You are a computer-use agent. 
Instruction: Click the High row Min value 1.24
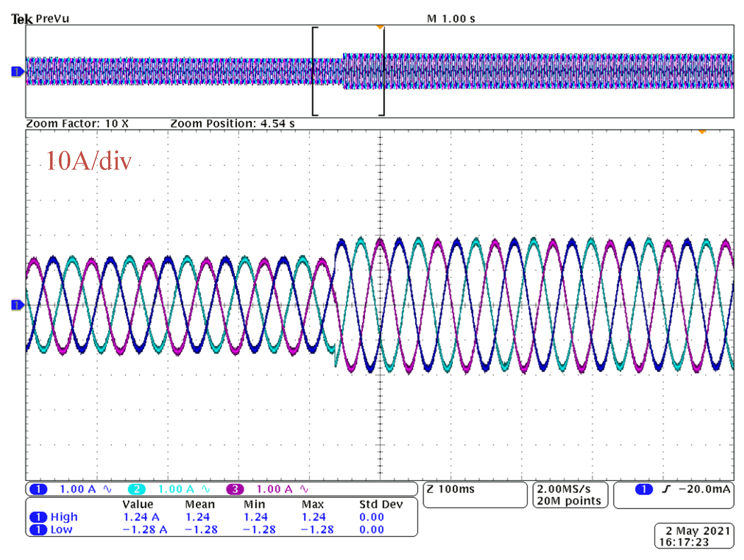click(256, 517)
